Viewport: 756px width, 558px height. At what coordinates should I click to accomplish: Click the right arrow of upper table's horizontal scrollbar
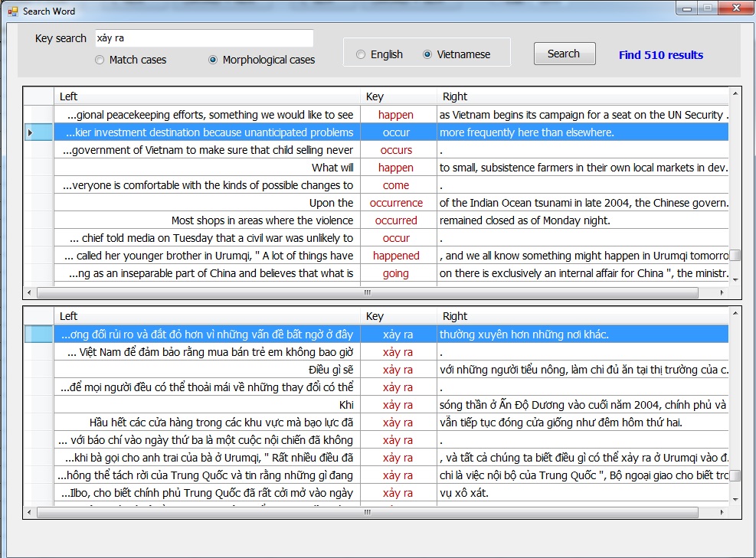(x=722, y=292)
